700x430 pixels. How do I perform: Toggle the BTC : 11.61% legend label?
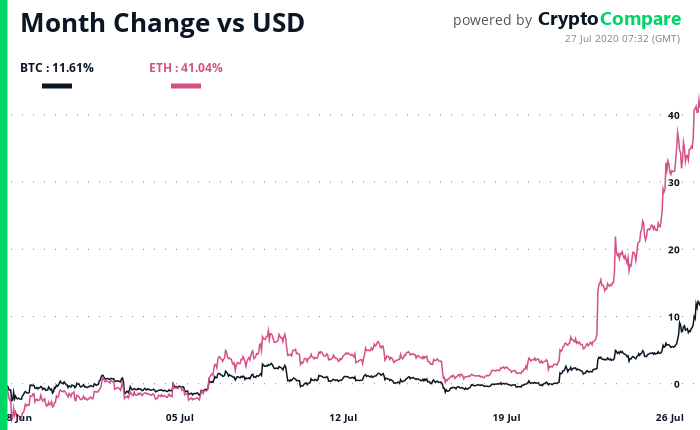pos(57,68)
